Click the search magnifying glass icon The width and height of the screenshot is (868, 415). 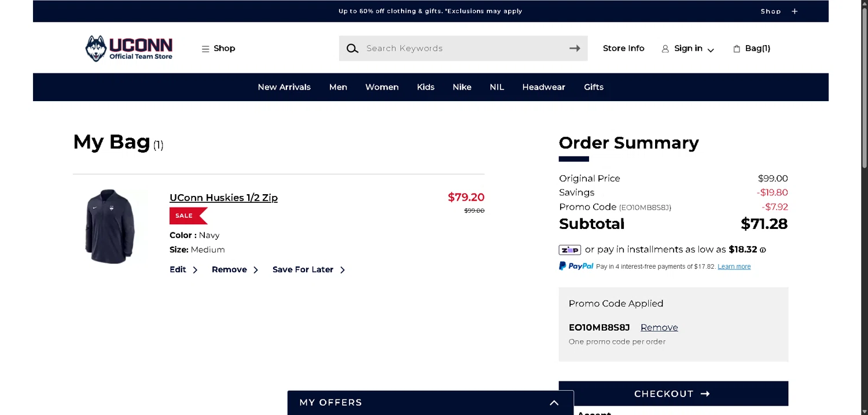click(x=352, y=49)
